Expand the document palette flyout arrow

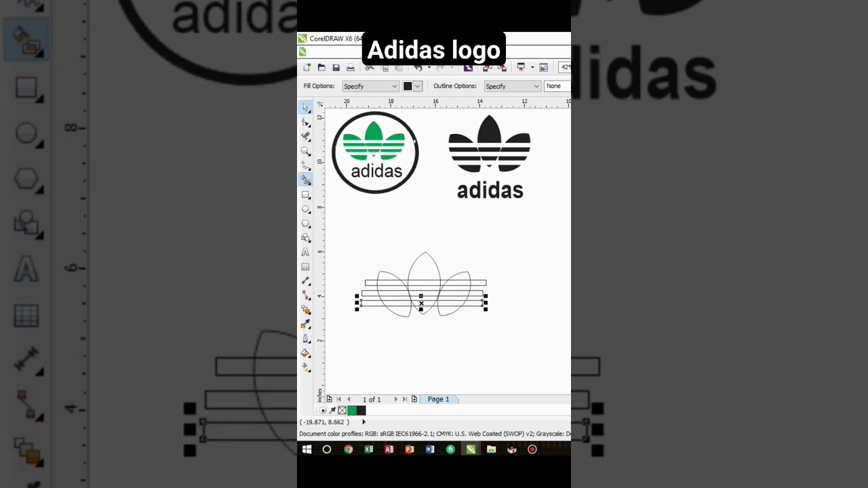tap(323, 410)
